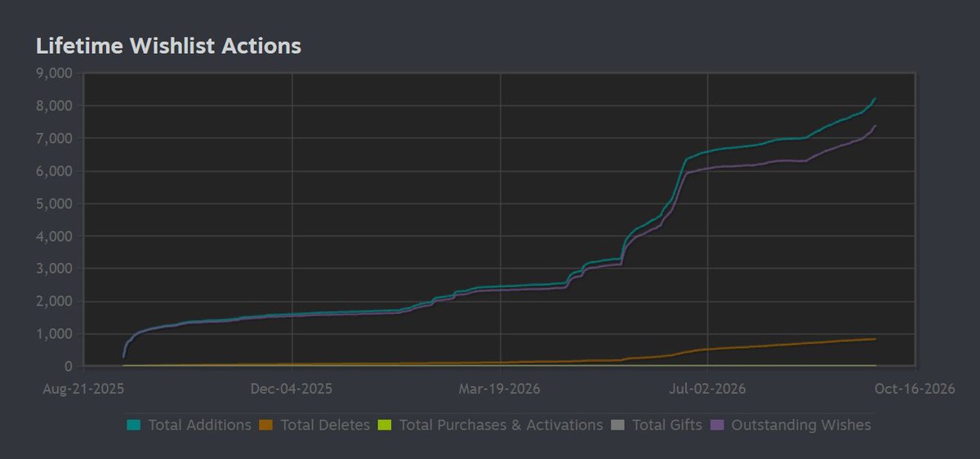Click the 6,000 y-axis value
The height and width of the screenshot is (459, 980).
coord(56,172)
